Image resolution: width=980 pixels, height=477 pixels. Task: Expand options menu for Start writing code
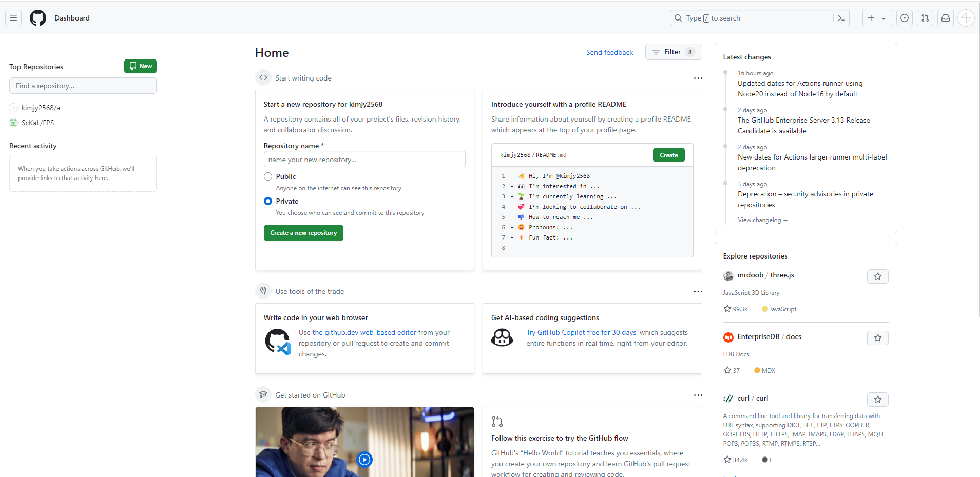tap(698, 78)
